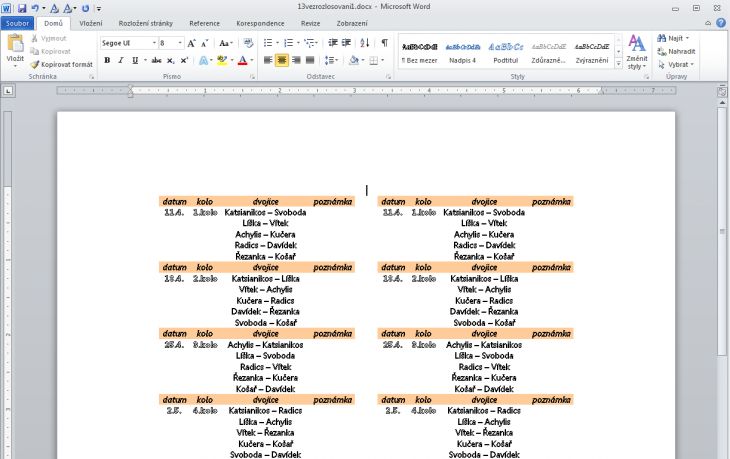Open the Písmo dialog launcher
This screenshot has height=459, width=730.
[x=252, y=77]
